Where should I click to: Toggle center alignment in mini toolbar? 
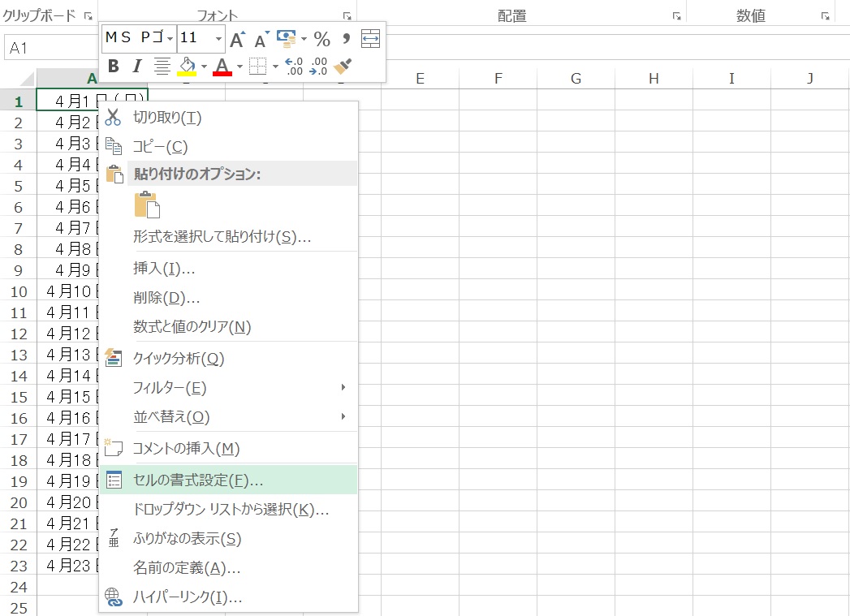click(162, 66)
